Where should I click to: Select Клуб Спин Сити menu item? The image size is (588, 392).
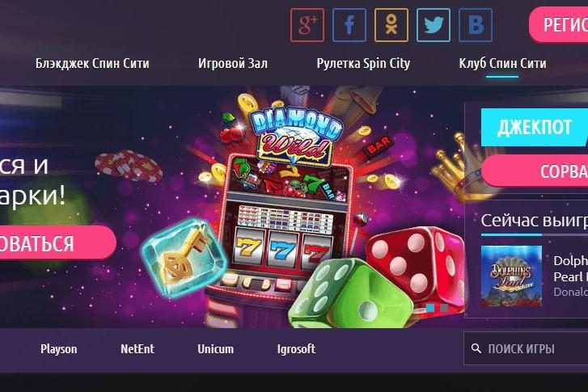(502, 63)
